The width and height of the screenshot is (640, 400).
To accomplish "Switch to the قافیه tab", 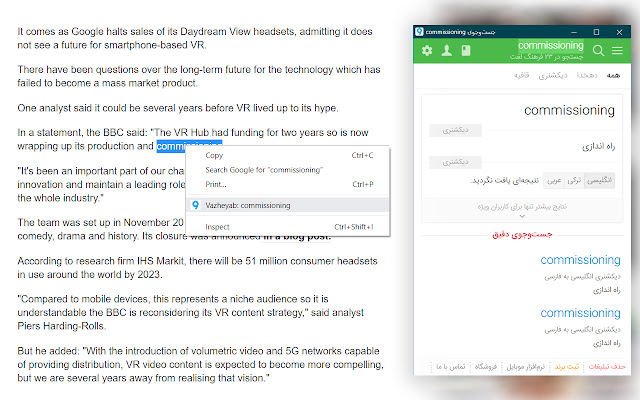I will point(521,76).
